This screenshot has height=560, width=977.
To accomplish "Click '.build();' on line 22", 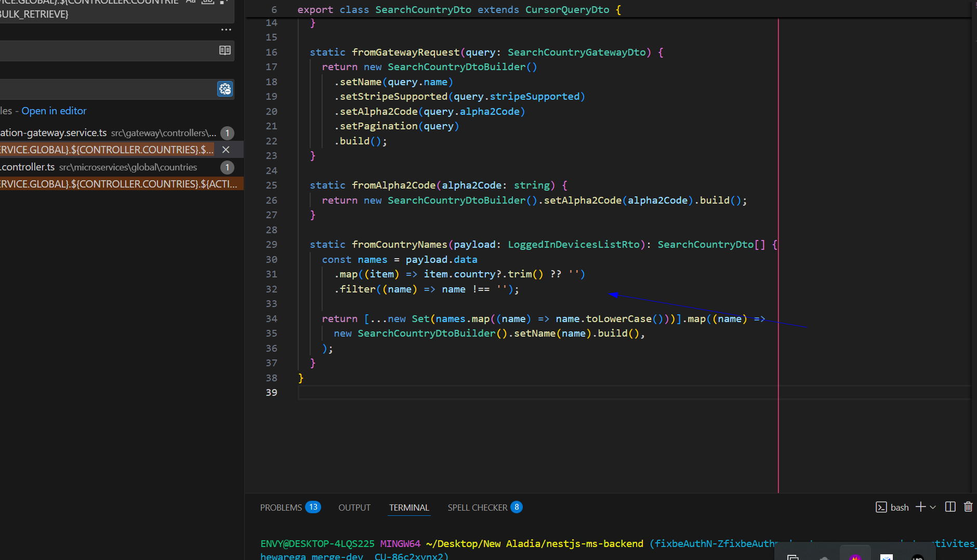I will pos(361,141).
